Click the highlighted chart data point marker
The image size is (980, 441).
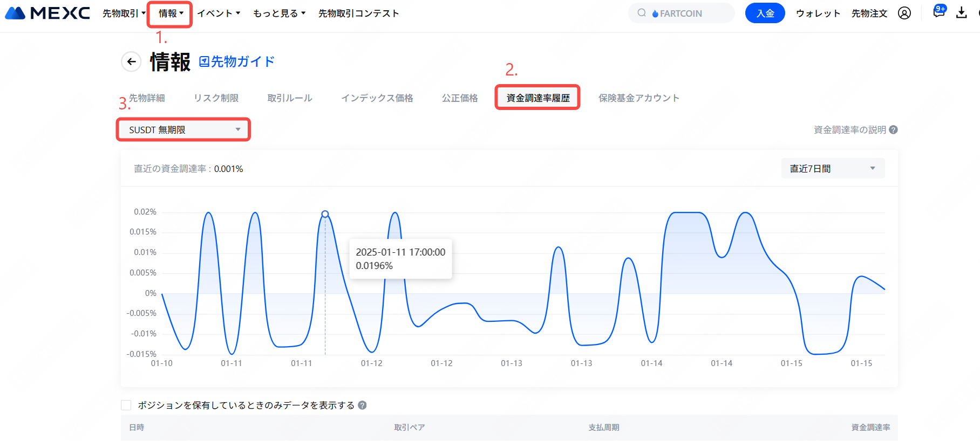coord(325,214)
